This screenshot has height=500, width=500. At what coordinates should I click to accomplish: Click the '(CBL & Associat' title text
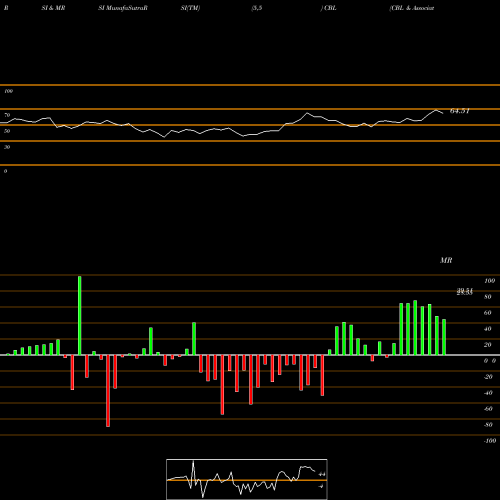(x=412, y=8)
